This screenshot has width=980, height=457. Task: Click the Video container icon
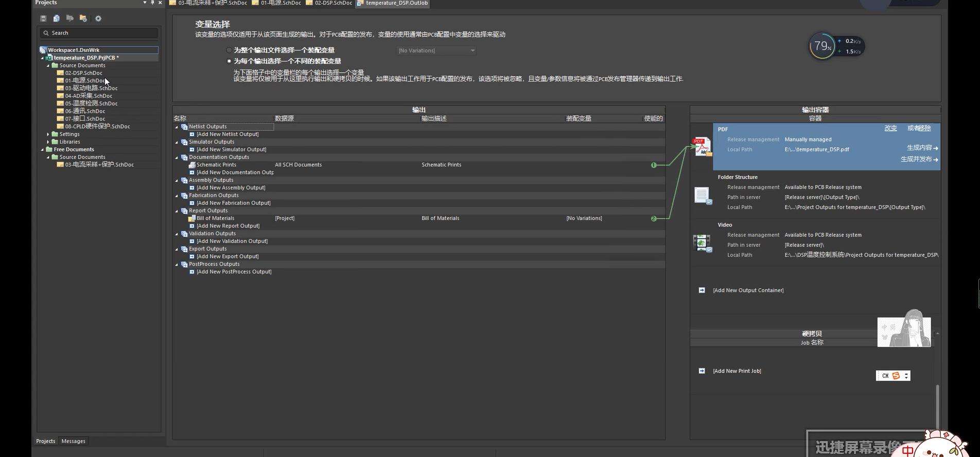702,243
